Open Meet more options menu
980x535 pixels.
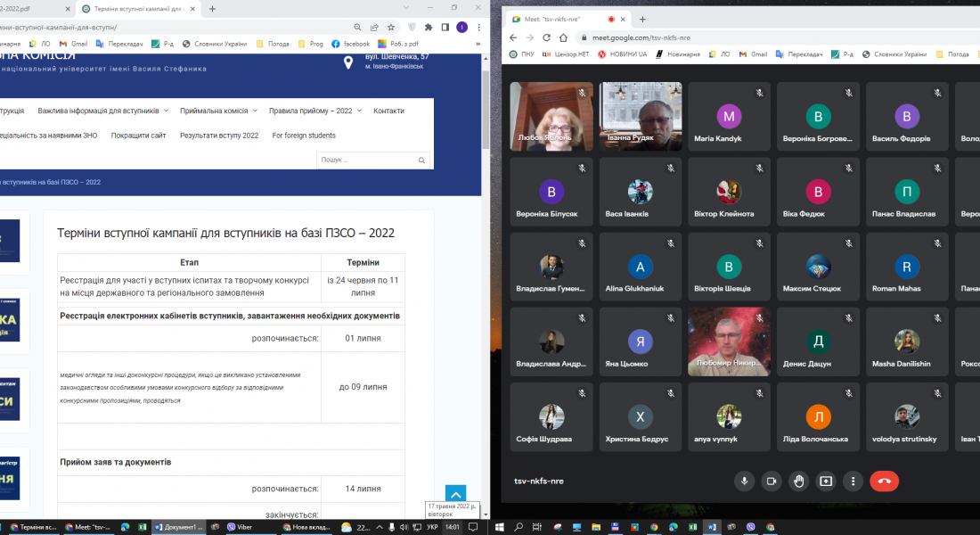(x=853, y=481)
